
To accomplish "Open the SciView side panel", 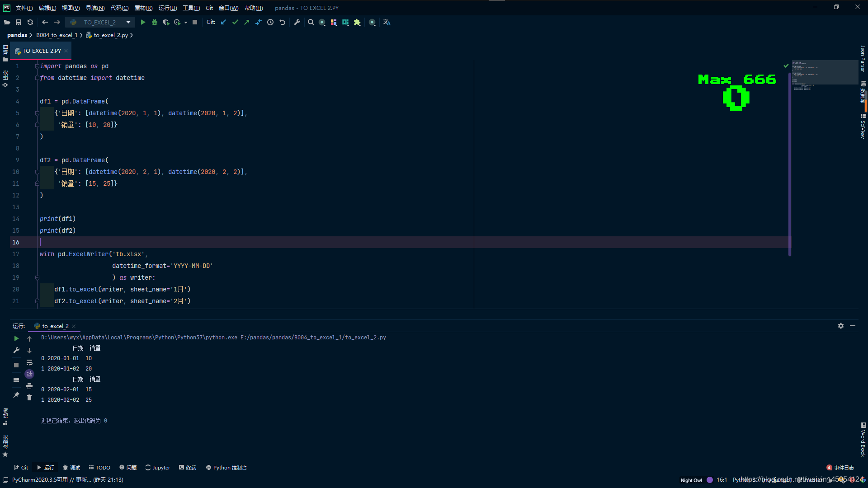I will 863,126.
